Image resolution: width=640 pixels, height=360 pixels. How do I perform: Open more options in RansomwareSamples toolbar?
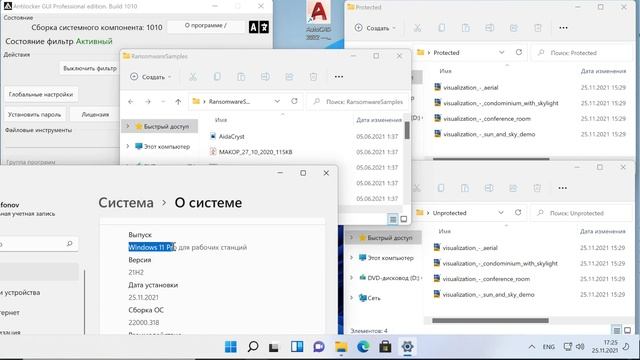coord(339,77)
